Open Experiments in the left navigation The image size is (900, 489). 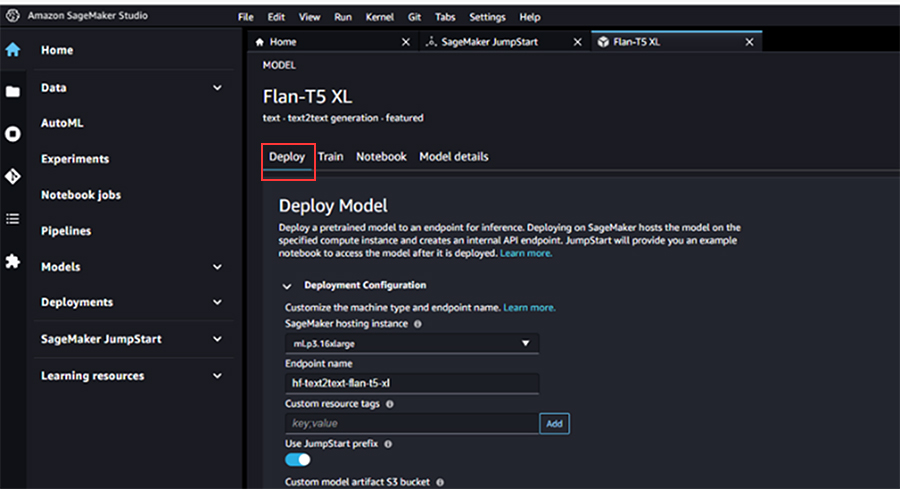[75, 159]
